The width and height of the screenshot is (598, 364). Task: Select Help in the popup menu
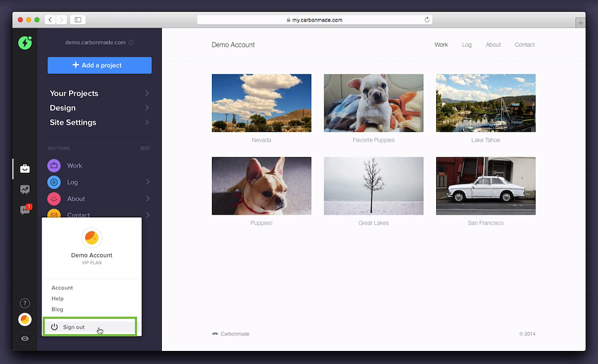(58, 298)
